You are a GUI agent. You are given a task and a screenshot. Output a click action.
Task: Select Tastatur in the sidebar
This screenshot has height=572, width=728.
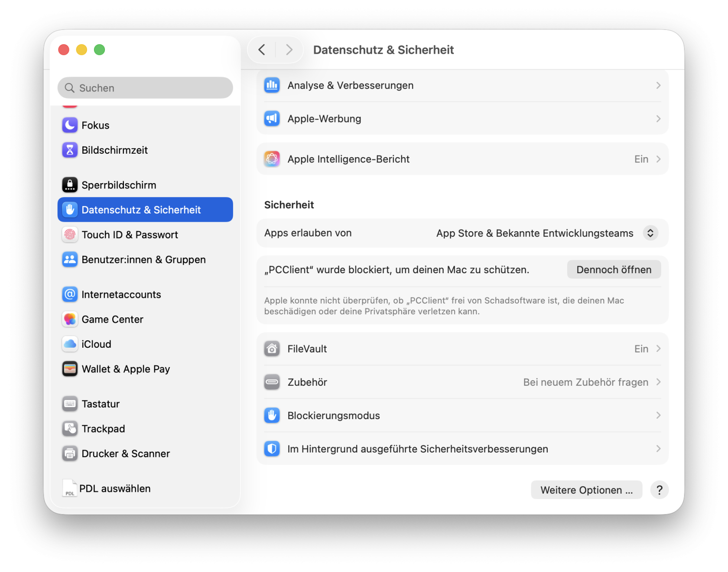(145, 404)
